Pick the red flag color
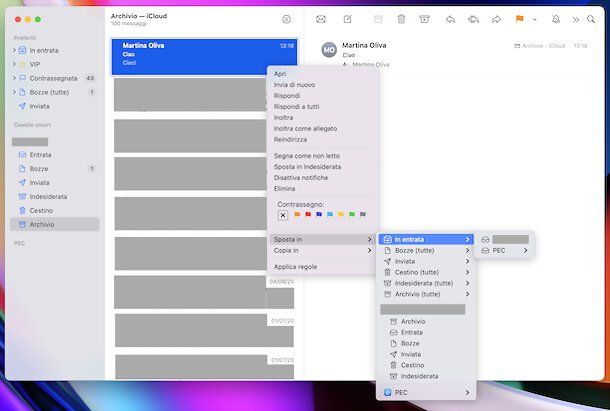The height and width of the screenshot is (411, 610). pos(308,214)
